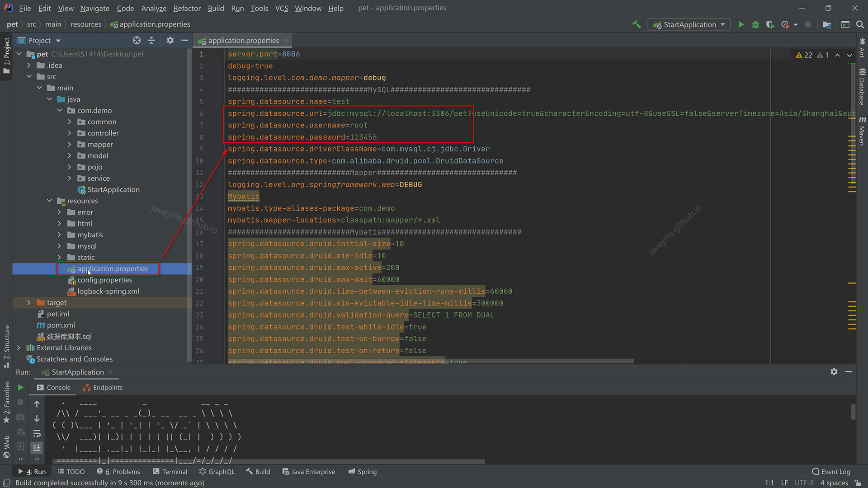Open the Favorites side tool window
This screenshot has width=868, height=488.
(6, 402)
